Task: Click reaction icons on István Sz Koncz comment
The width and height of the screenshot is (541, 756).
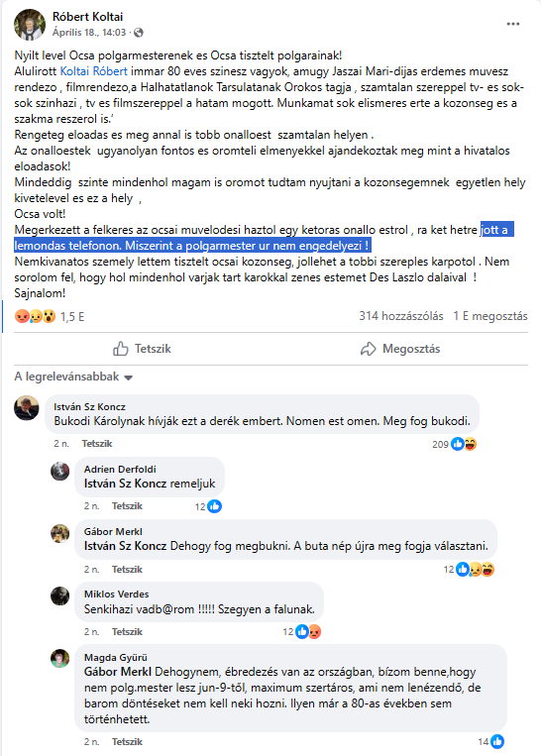Action: click(x=464, y=444)
